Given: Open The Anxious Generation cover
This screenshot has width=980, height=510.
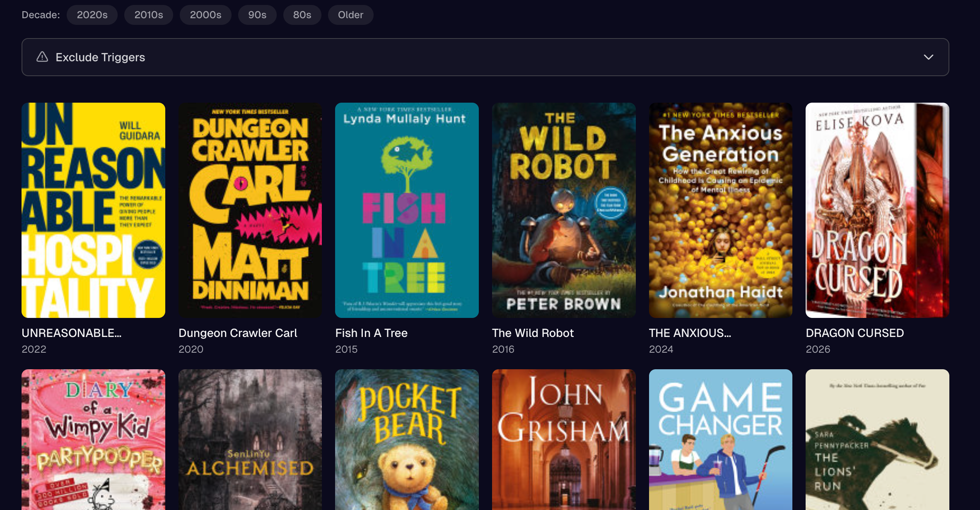Looking at the screenshot, I should click(720, 210).
